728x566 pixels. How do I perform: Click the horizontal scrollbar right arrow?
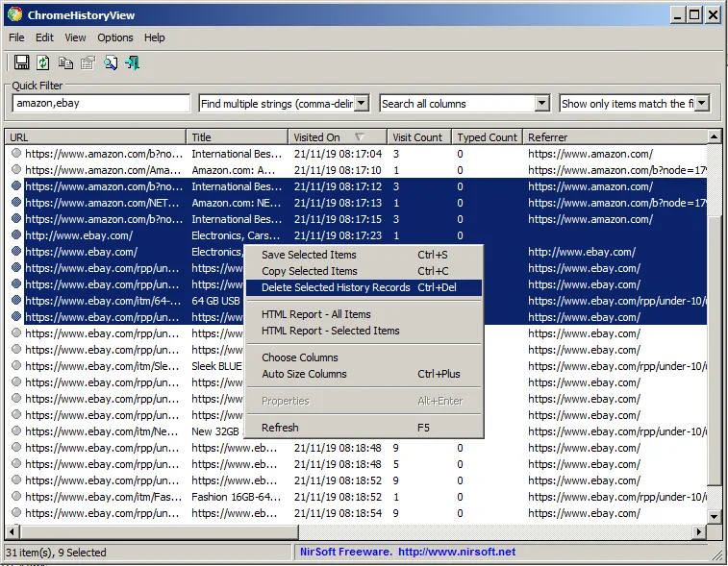tap(699, 531)
